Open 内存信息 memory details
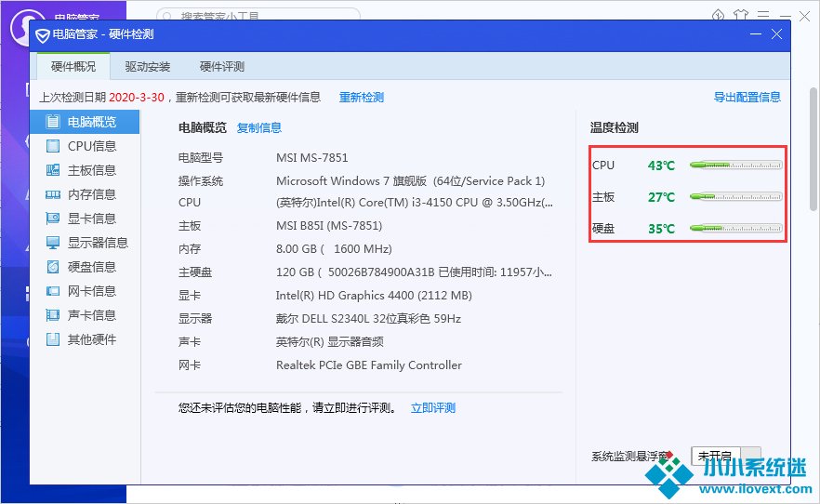The width and height of the screenshot is (820, 504). coord(91,194)
